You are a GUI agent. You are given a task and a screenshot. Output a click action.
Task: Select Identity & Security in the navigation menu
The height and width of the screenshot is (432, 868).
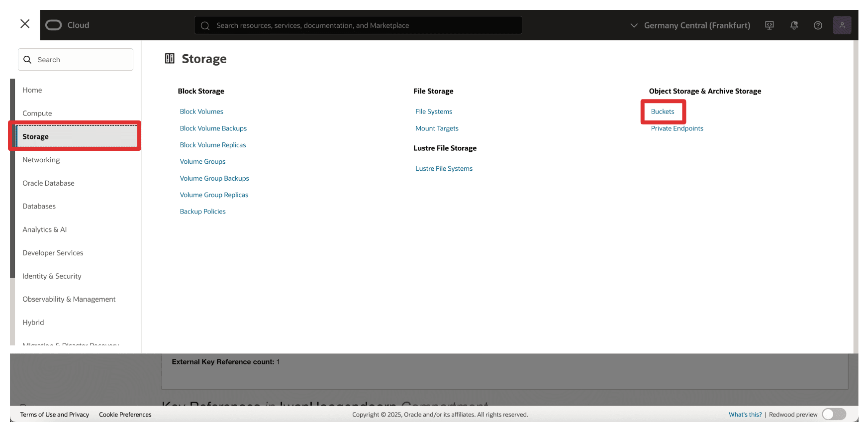tap(52, 276)
